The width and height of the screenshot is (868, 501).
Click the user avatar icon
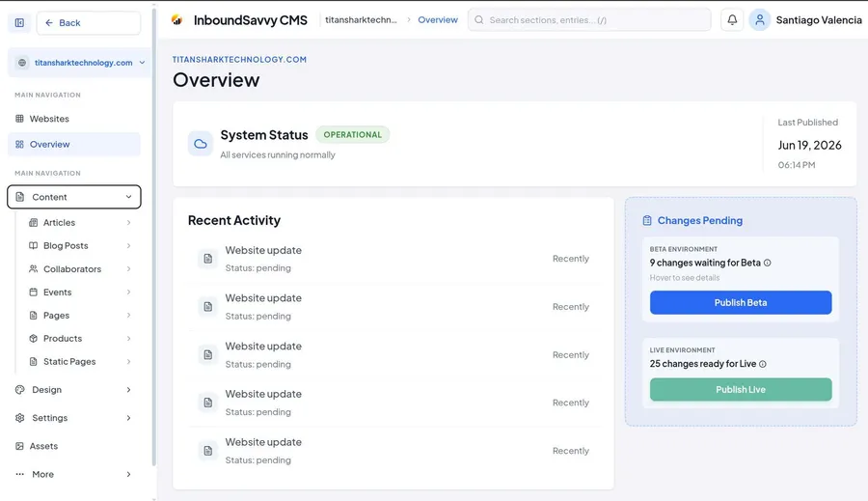coord(760,20)
